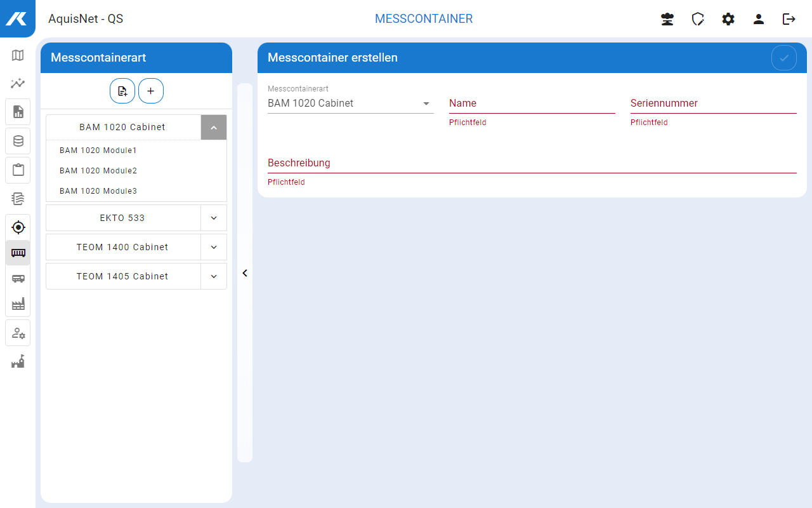Click the clipboard icon in sidebar
The width and height of the screenshot is (812, 508).
click(18, 170)
